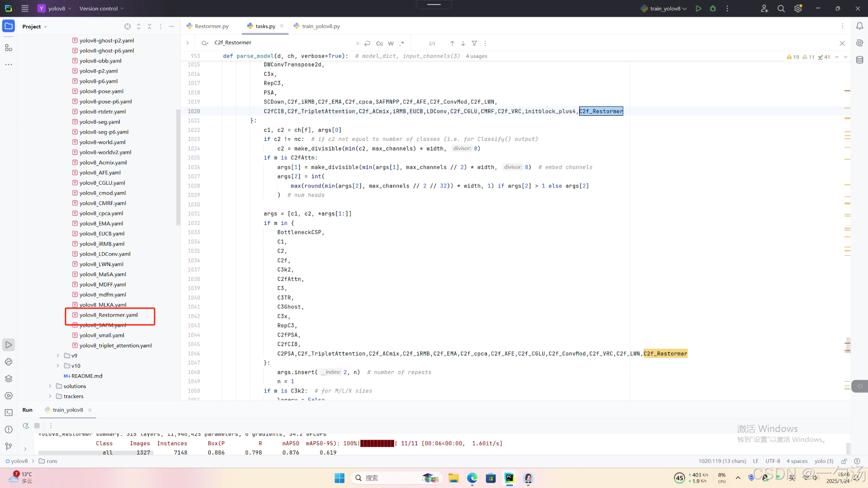Expand the v9 folder
The image size is (868, 488).
(x=58, y=356)
